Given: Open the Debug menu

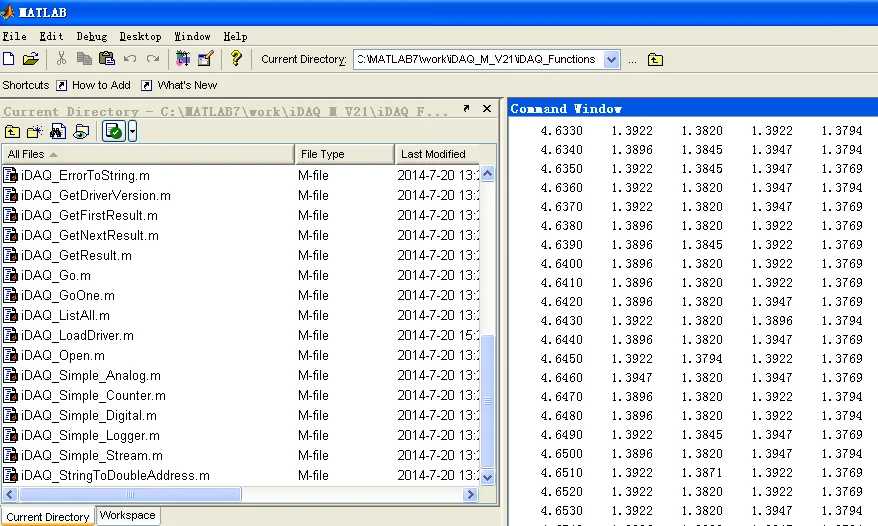Looking at the screenshot, I should point(91,36).
